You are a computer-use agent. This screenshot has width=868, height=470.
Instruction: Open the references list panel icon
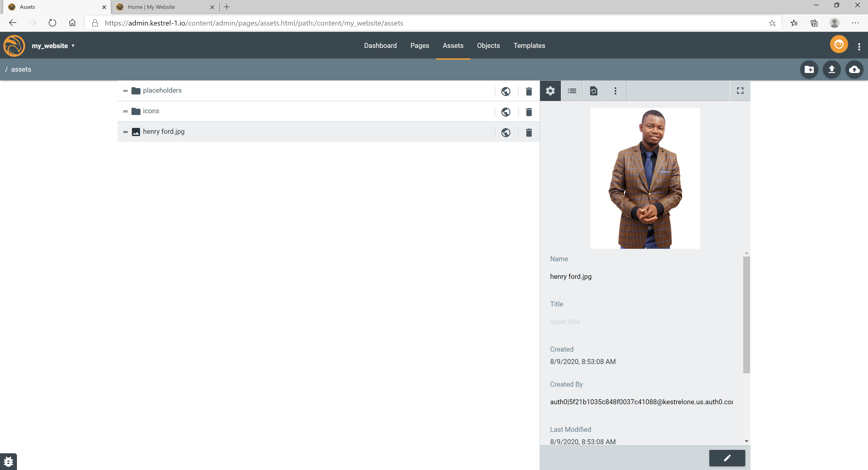572,91
